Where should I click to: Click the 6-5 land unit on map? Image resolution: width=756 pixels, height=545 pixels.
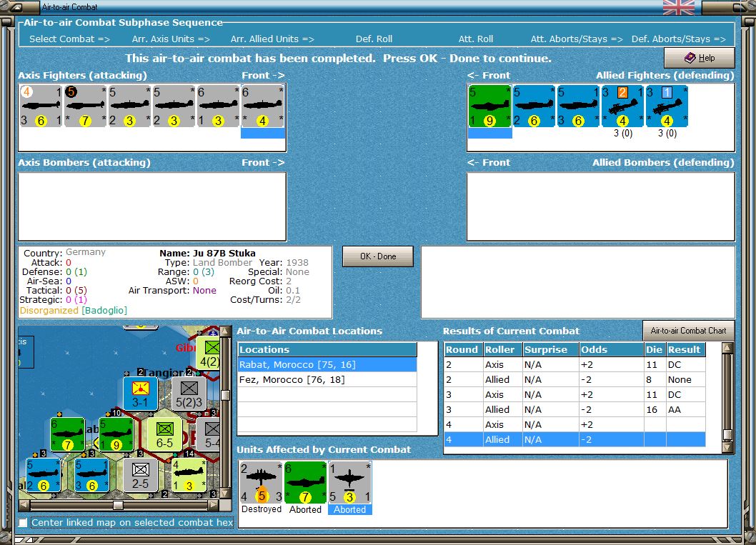[164, 434]
